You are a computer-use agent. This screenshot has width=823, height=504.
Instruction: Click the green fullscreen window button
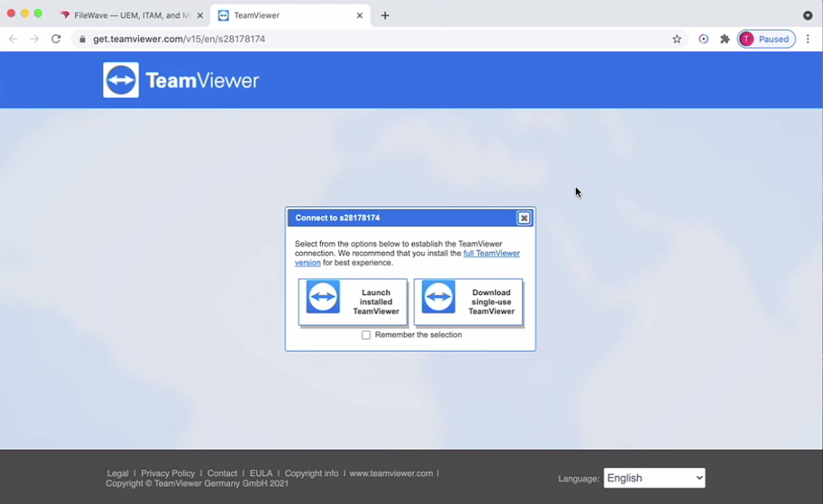38,13
